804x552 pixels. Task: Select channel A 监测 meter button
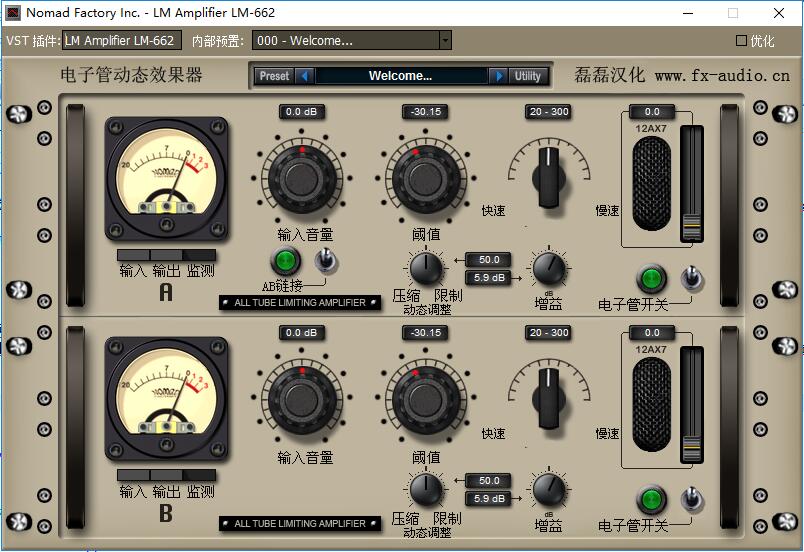(x=199, y=255)
